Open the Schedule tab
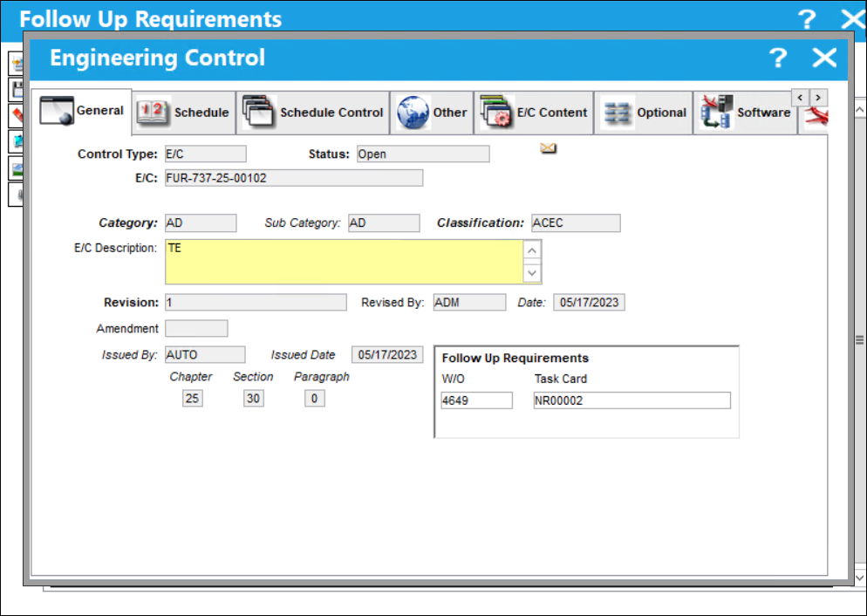 tap(183, 113)
